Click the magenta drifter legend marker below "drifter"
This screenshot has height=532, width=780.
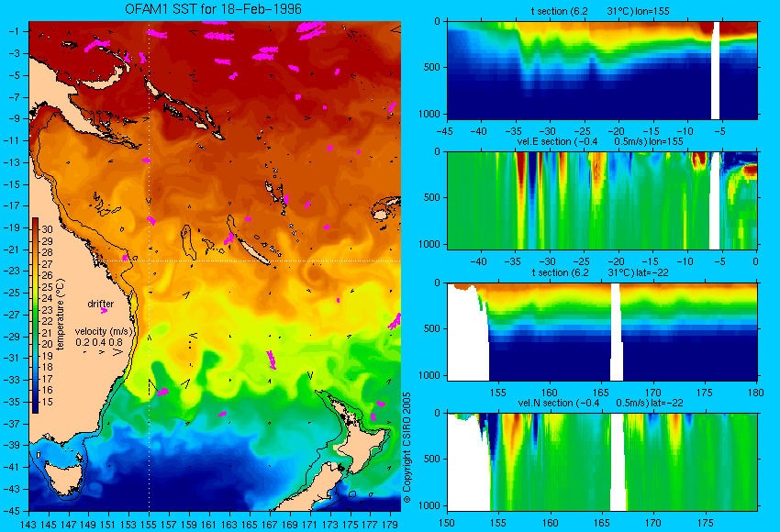104,311
